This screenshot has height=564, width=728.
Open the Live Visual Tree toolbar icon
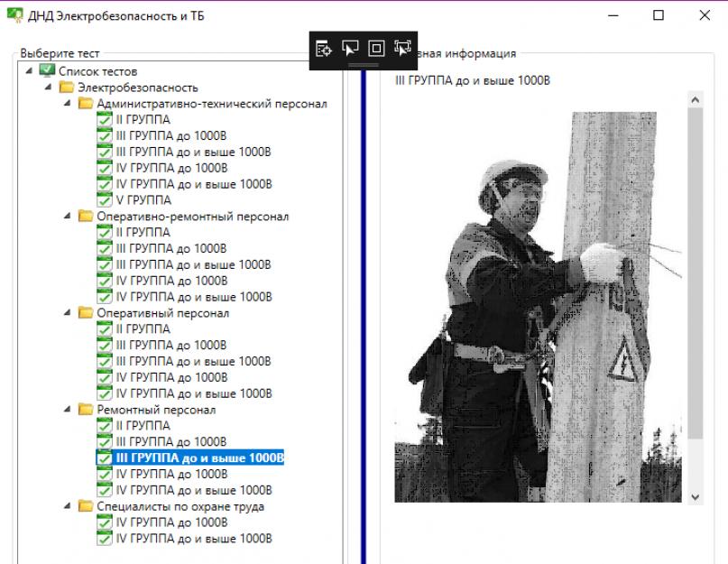325,49
